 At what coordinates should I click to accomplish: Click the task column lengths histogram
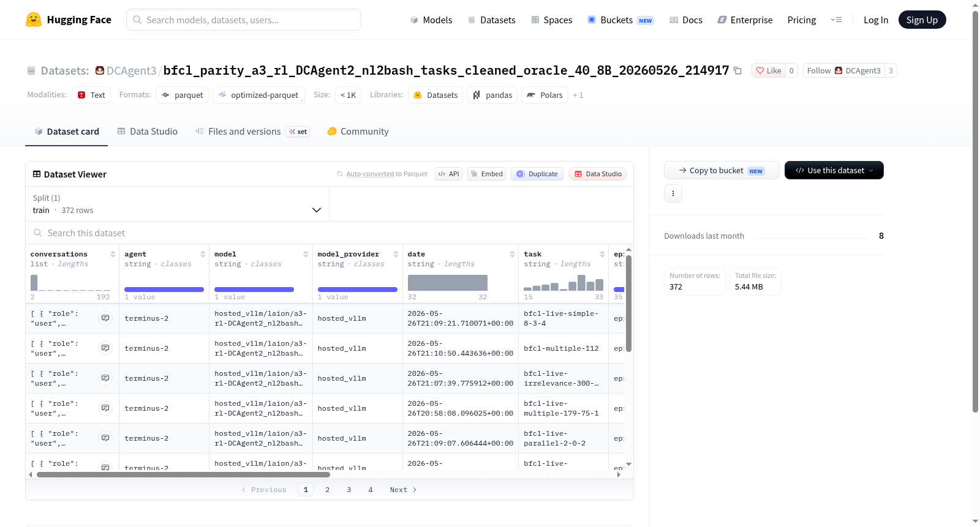click(x=563, y=283)
